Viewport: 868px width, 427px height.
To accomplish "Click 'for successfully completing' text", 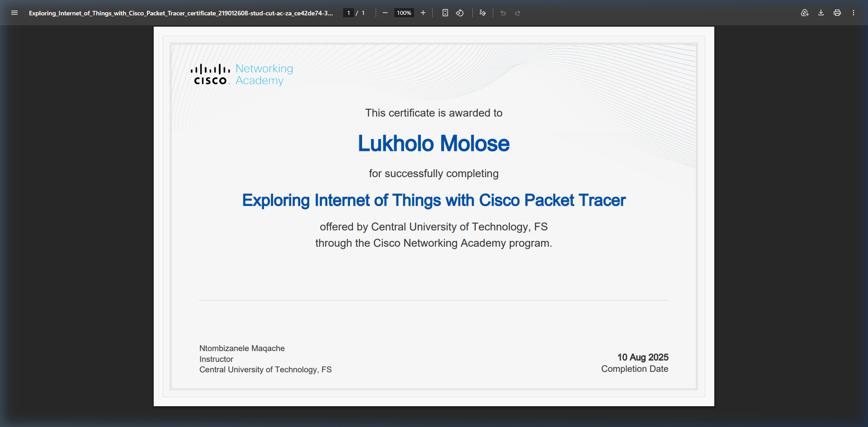I will pyautogui.click(x=434, y=174).
